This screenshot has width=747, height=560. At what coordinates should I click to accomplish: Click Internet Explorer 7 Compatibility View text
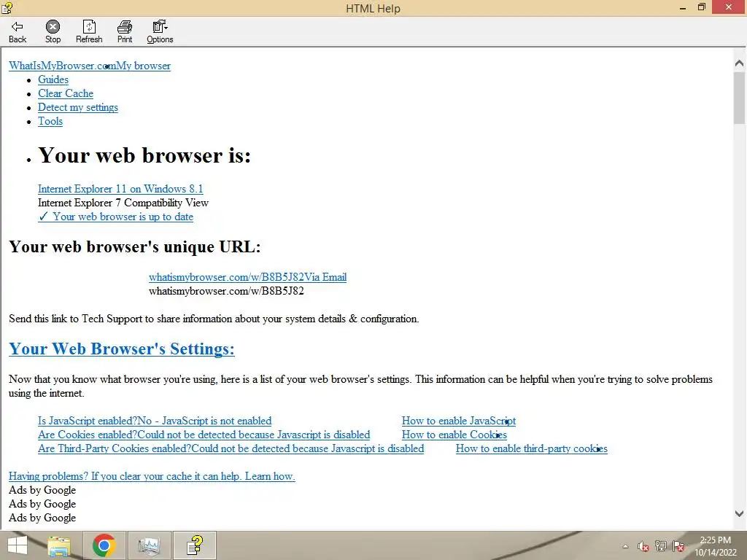[123, 203]
